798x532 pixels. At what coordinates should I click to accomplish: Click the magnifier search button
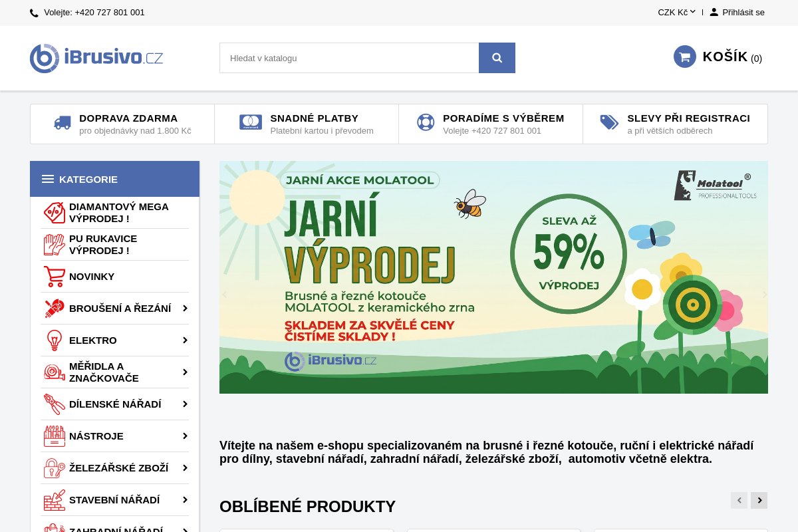click(x=497, y=58)
